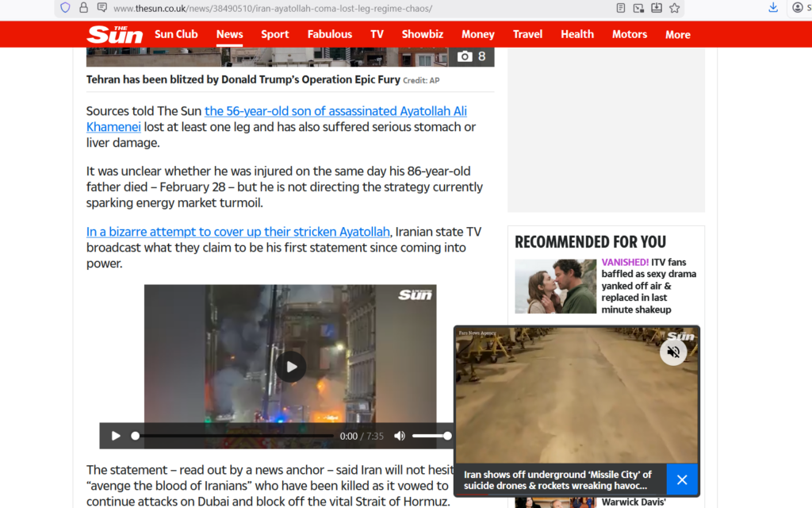Click the small play icon in video controls
812x508 pixels.
tap(116, 436)
